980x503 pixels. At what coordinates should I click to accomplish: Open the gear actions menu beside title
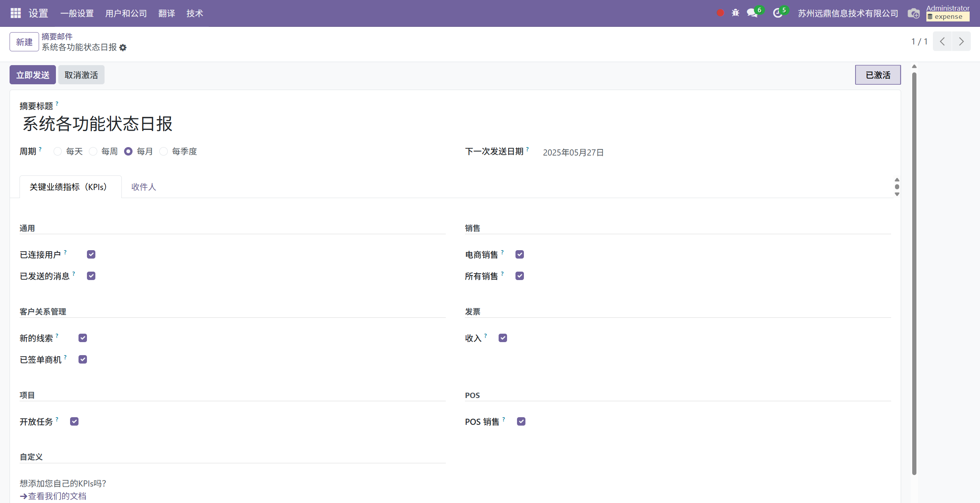[123, 48]
